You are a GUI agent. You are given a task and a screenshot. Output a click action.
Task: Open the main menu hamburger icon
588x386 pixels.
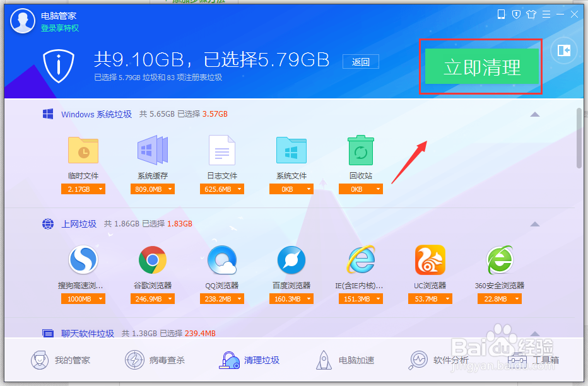tap(546, 15)
